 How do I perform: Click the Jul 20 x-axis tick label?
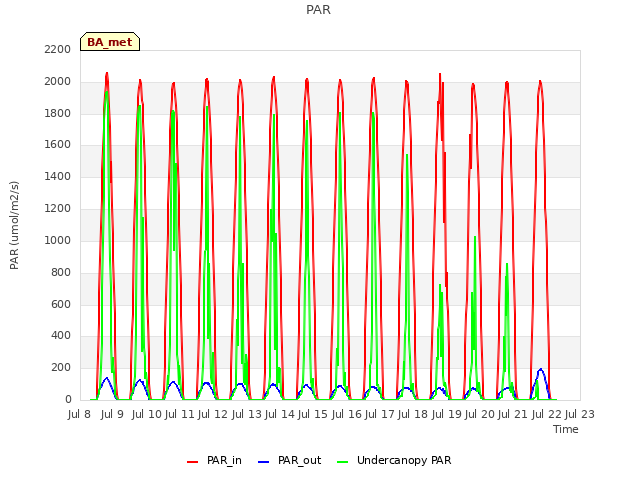480,414
